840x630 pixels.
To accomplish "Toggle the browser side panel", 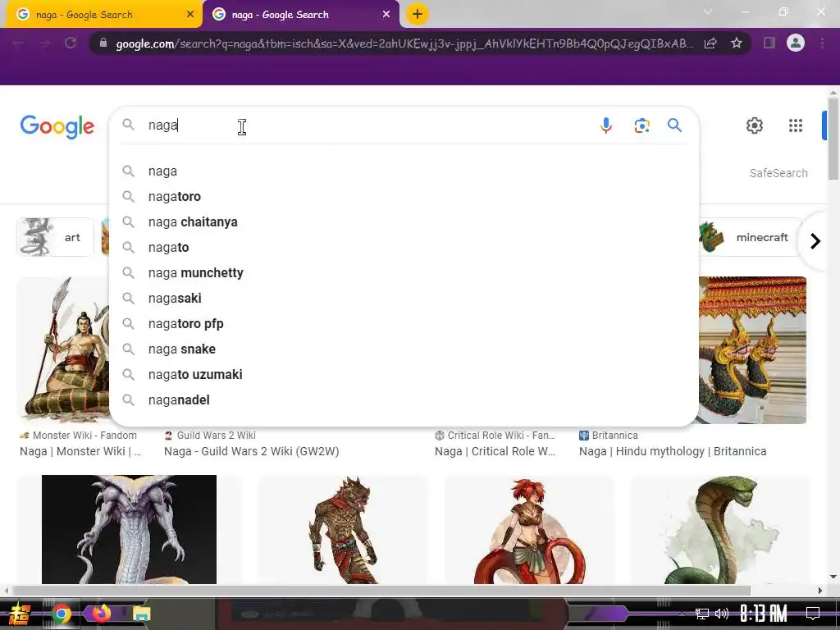I will pyautogui.click(x=769, y=43).
